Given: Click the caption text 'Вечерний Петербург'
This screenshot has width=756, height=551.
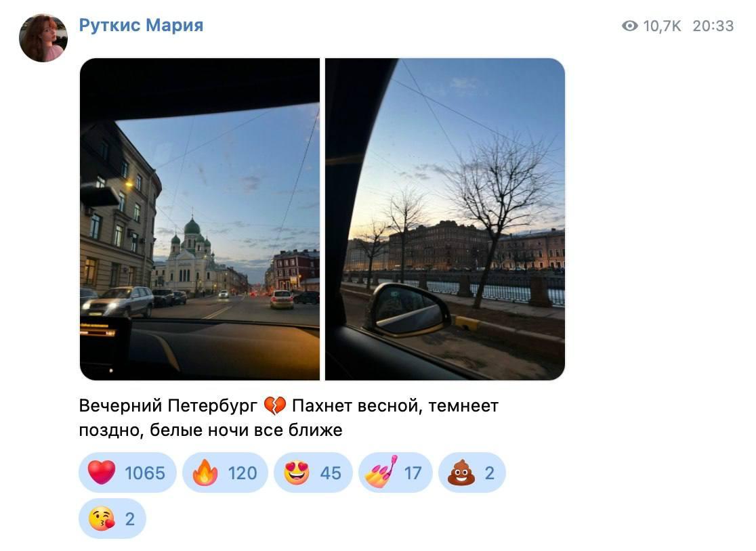Looking at the screenshot, I should pyautogui.click(x=168, y=406).
